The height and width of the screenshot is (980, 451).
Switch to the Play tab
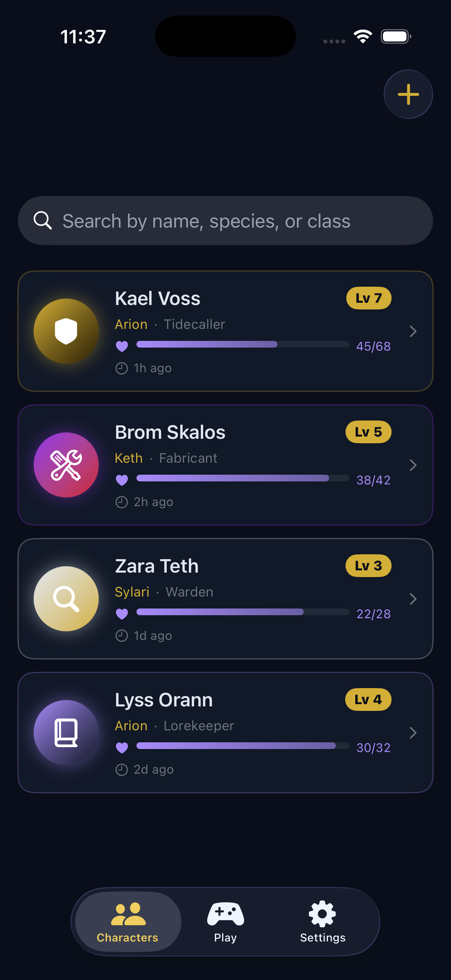point(225,921)
